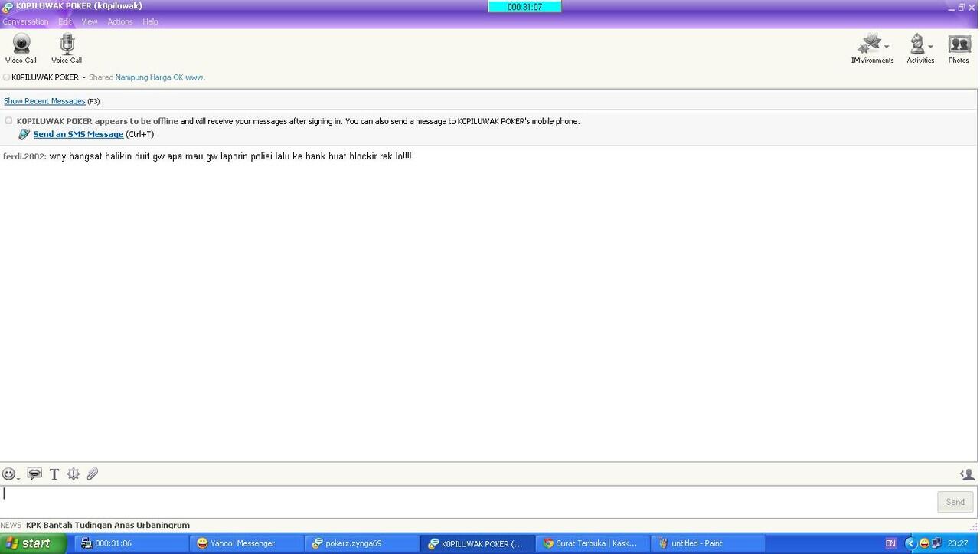Open the emoticon smiley picker
Image resolution: width=980 pixels, height=554 pixels.
click(x=8, y=474)
